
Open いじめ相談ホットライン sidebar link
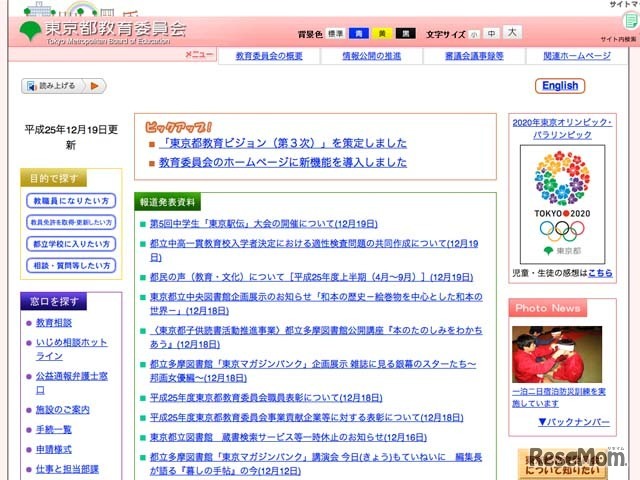(x=71, y=349)
